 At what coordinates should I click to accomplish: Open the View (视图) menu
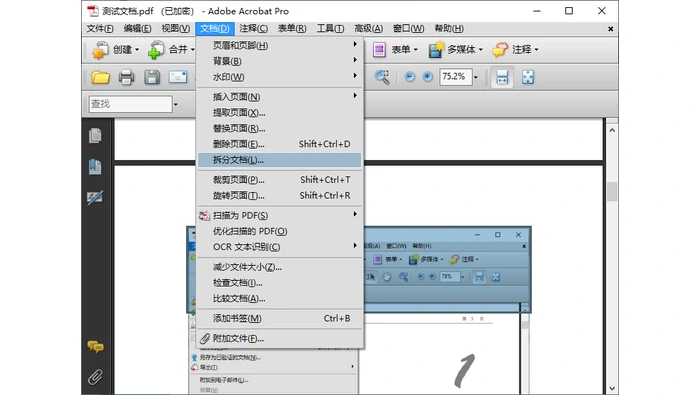(x=175, y=29)
